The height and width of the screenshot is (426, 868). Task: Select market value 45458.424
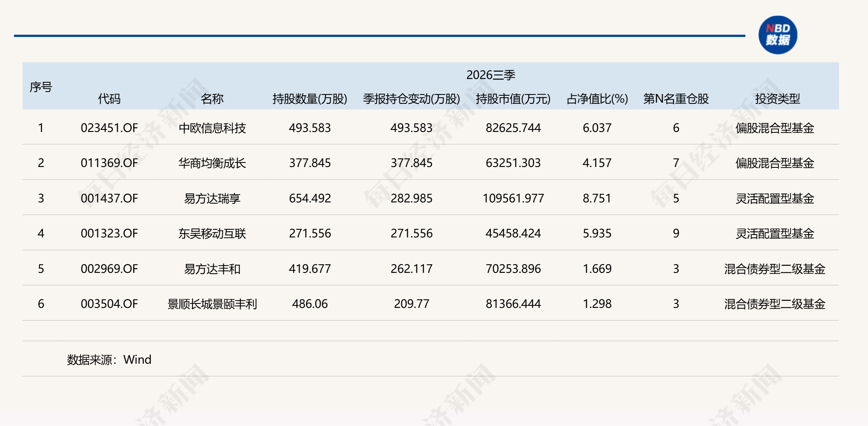tap(513, 233)
